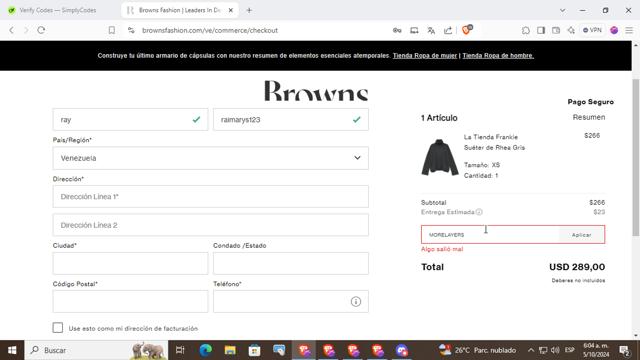Click the share page icon
This screenshot has height=360, width=640.
pyautogui.click(x=448, y=30)
